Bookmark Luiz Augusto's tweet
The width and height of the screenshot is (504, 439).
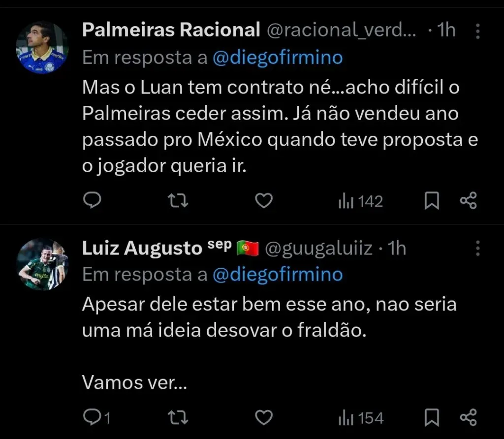[432, 417]
